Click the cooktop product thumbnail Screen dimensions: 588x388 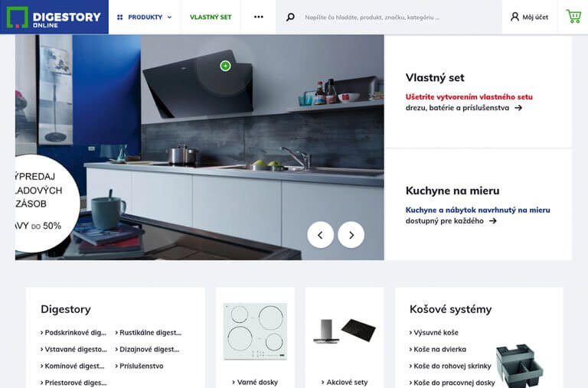click(256, 331)
